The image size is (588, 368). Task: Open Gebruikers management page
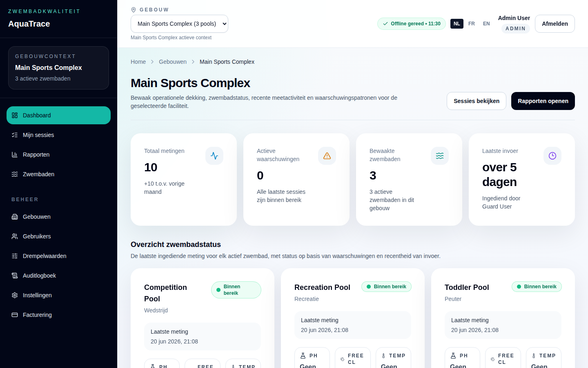(58, 236)
